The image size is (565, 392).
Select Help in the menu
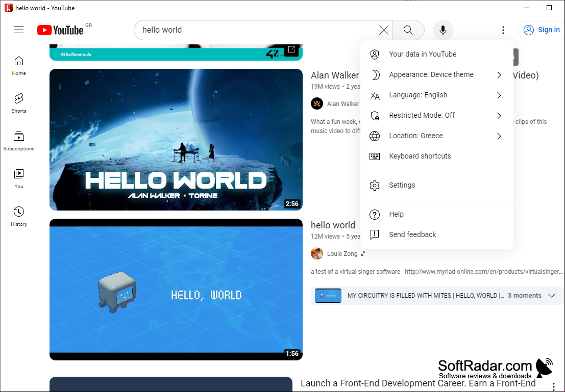(437, 215)
